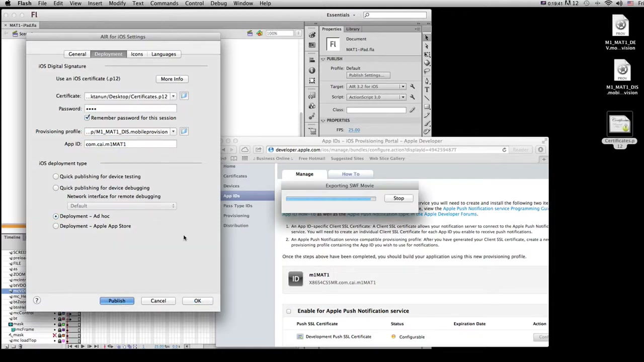This screenshot has width=644, height=362.
Task: Open help question mark in AIR settings
Action: pos(37,300)
